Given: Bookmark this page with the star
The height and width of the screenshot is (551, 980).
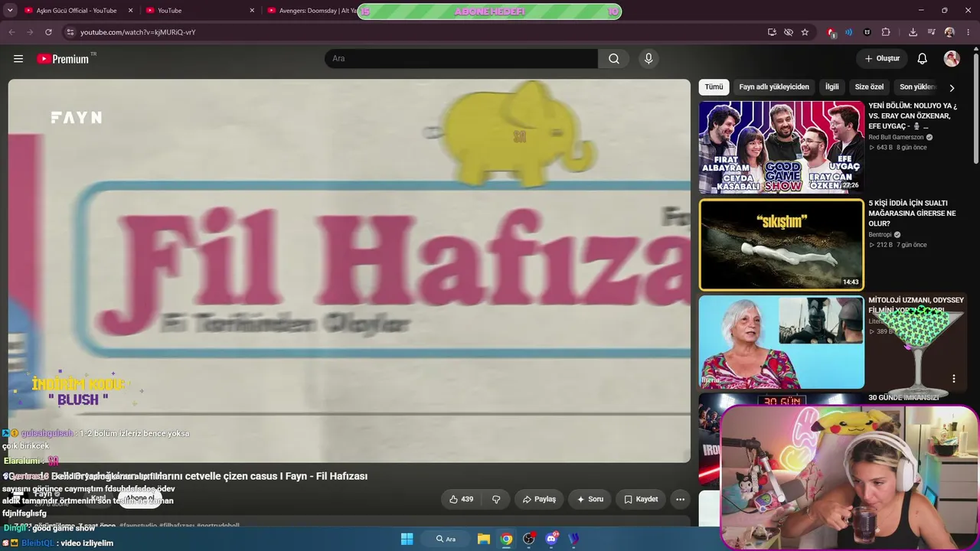Looking at the screenshot, I should pos(805,32).
